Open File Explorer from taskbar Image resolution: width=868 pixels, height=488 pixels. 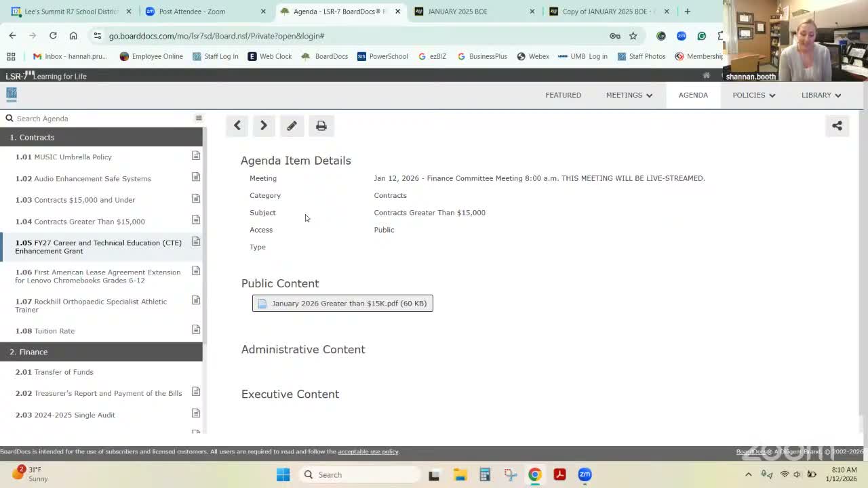[x=459, y=474]
